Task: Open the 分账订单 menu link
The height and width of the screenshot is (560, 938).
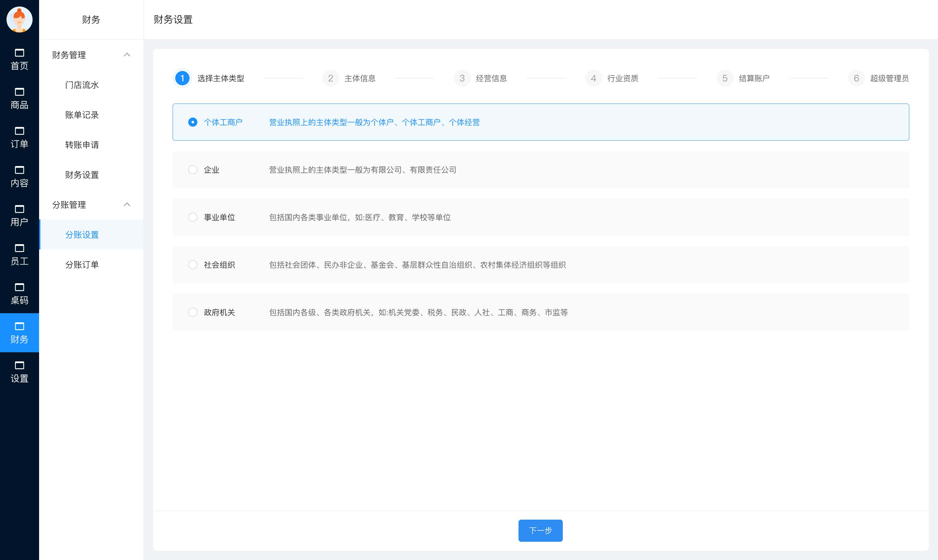Action: tap(82, 264)
